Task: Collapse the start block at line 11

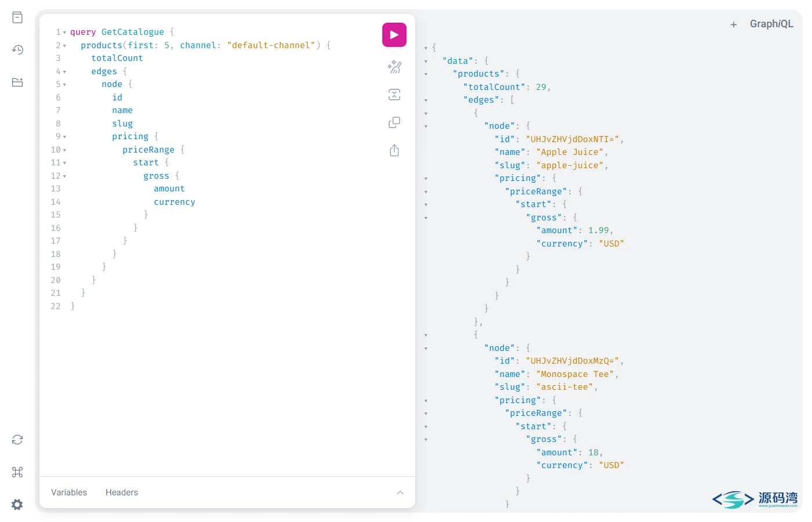Action: coord(64,163)
